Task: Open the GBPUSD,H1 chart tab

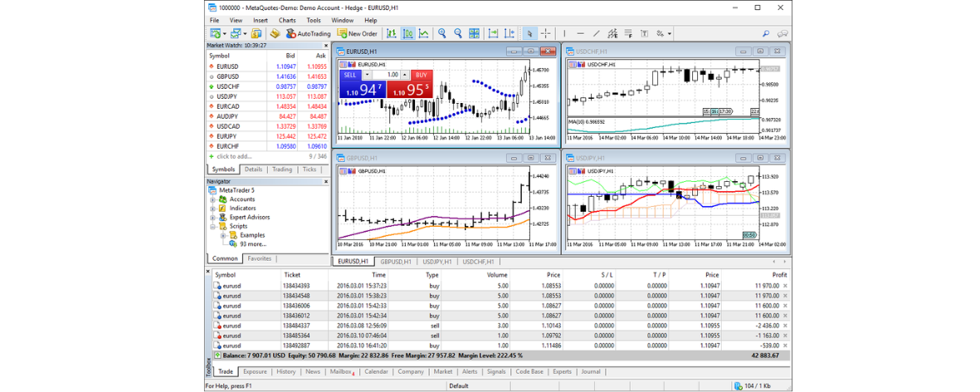Action: coord(396,262)
